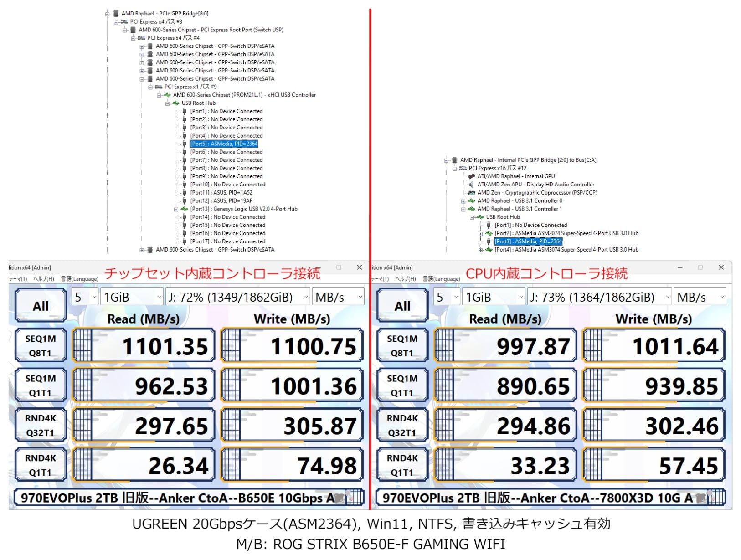Click the device icon beside AMD Raphael PCIe GPP Bridge[8:0]
741x560 pixels.
pyautogui.click(x=116, y=14)
